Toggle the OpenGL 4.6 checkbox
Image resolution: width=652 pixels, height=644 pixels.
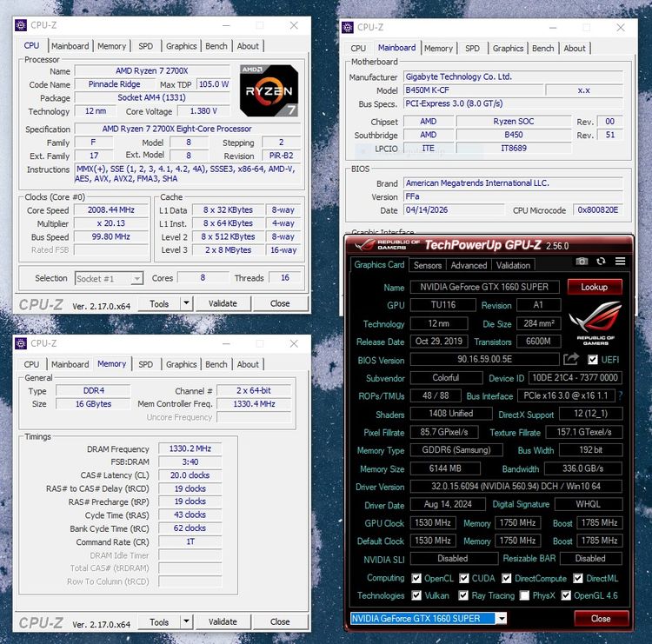click(x=566, y=596)
